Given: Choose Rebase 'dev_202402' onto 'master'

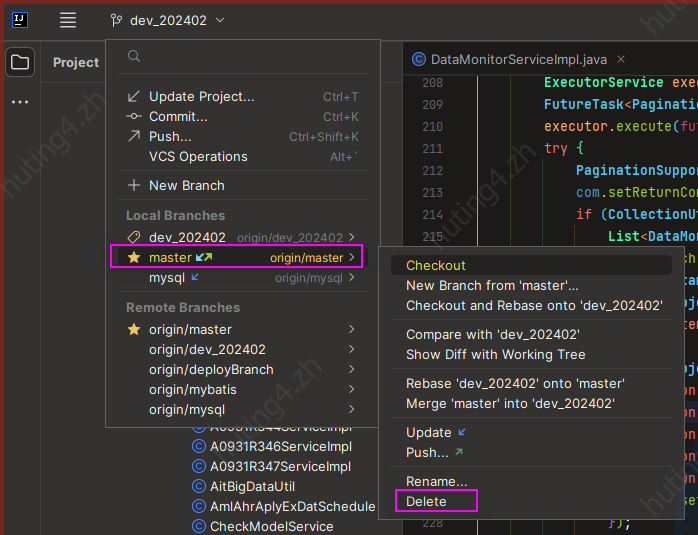Looking at the screenshot, I should click(x=531, y=383).
